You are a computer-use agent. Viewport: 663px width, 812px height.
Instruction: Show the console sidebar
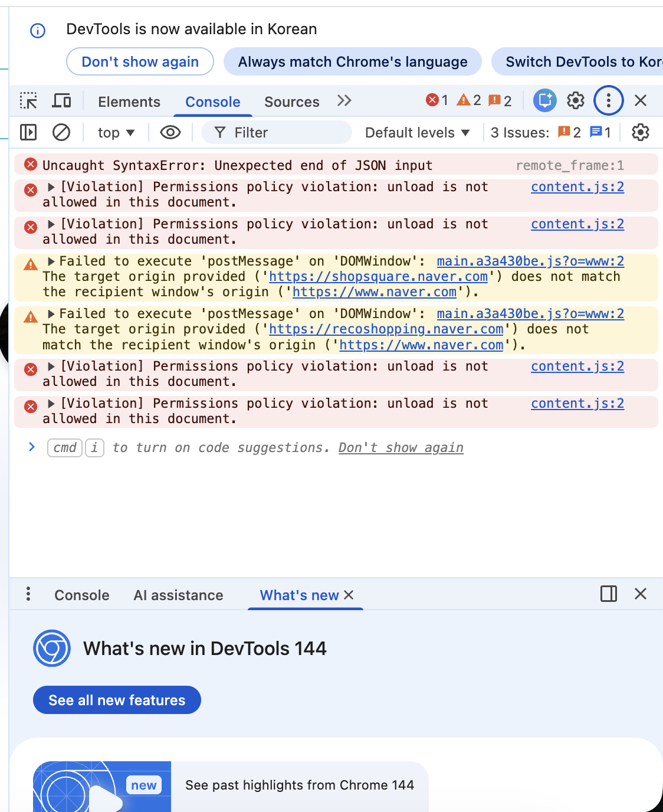28,132
